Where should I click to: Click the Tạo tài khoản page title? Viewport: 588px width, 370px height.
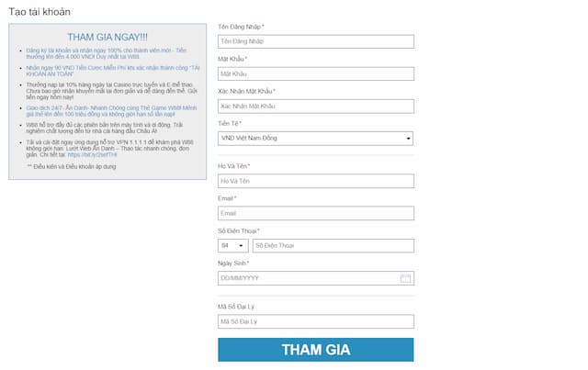39,11
